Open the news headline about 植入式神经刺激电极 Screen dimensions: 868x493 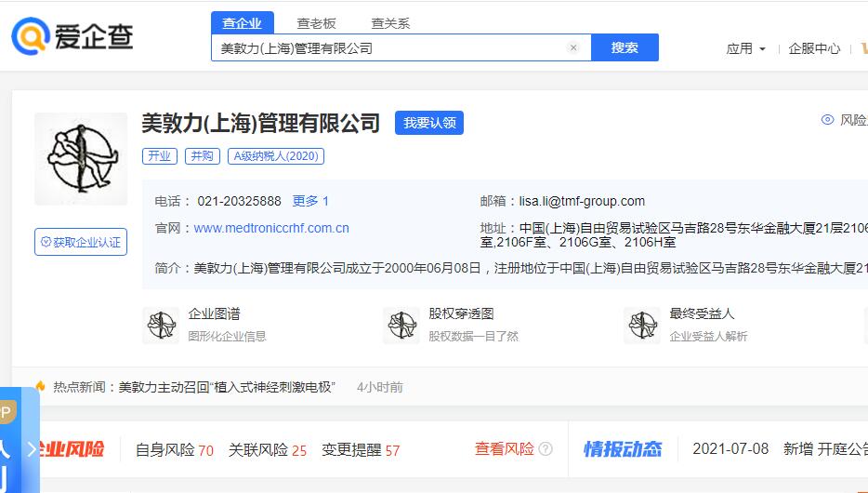tap(227, 387)
